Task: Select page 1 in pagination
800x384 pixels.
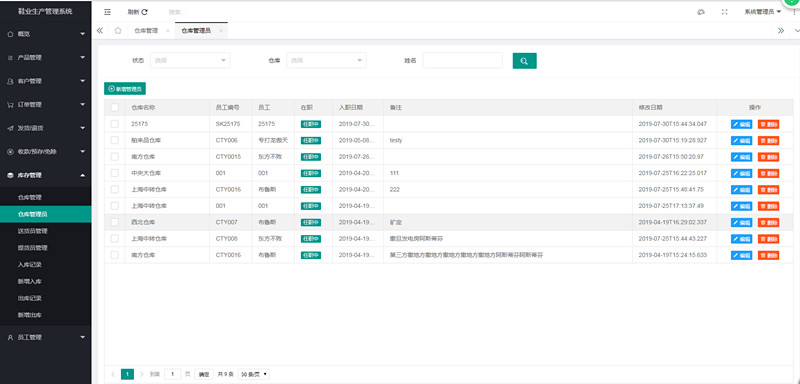Action: click(128, 374)
